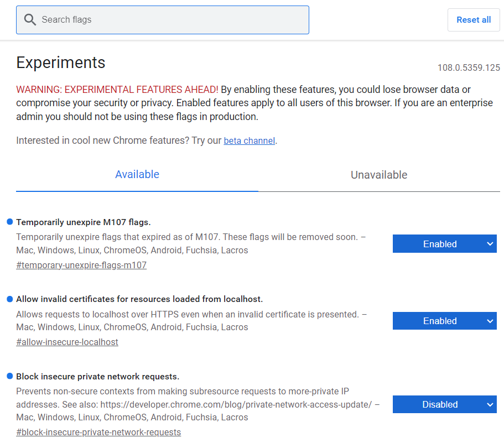This screenshot has height=448, width=504.
Task: Switch to the Unavailable tab
Action: [x=379, y=175]
